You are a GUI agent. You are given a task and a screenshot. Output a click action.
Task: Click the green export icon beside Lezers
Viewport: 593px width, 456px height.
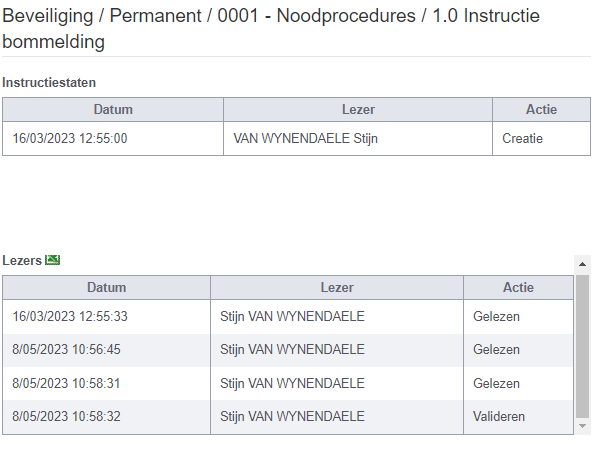pyautogui.click(x=53, y=260)
